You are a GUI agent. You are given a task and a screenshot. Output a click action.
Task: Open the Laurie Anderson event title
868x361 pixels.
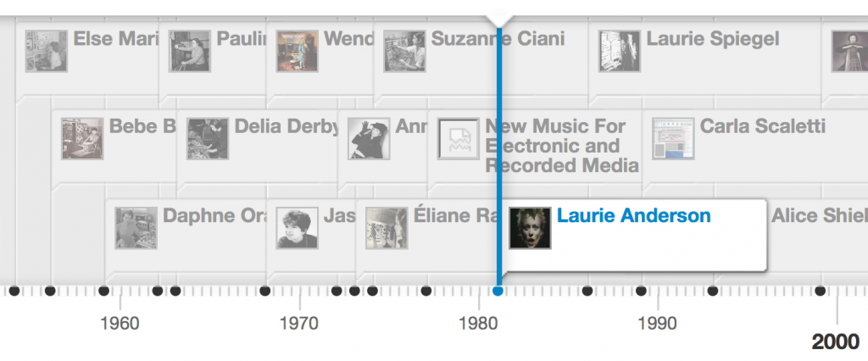coord(633,216)
